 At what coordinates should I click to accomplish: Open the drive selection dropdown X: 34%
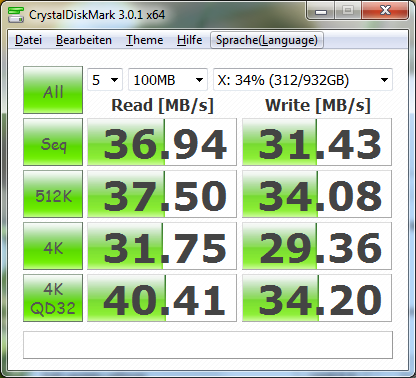click(303, 80)
